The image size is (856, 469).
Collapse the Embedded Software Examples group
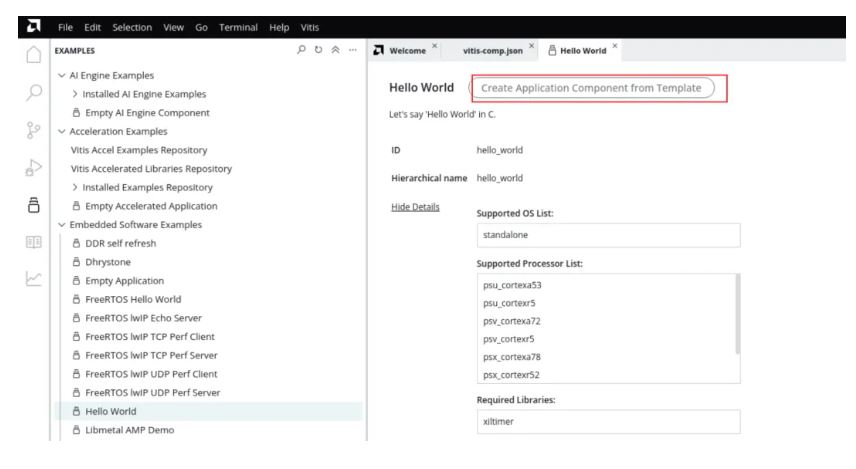(x=62, y=225)
